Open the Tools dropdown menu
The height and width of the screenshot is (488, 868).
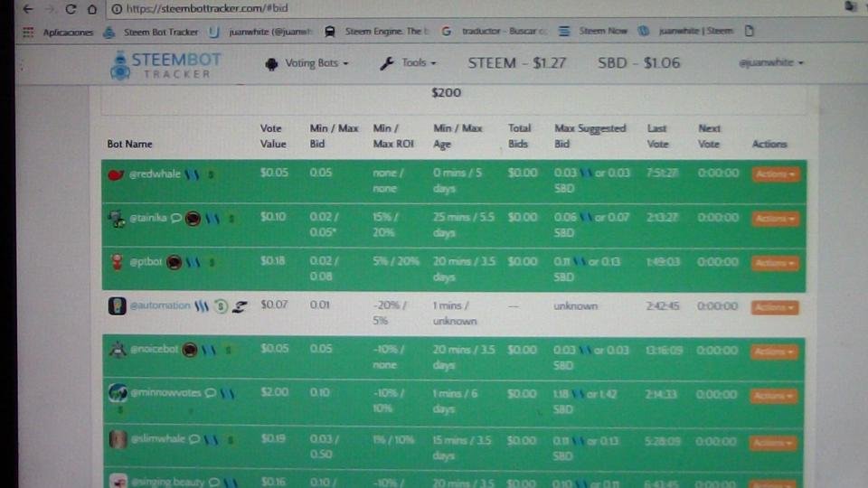408,63
